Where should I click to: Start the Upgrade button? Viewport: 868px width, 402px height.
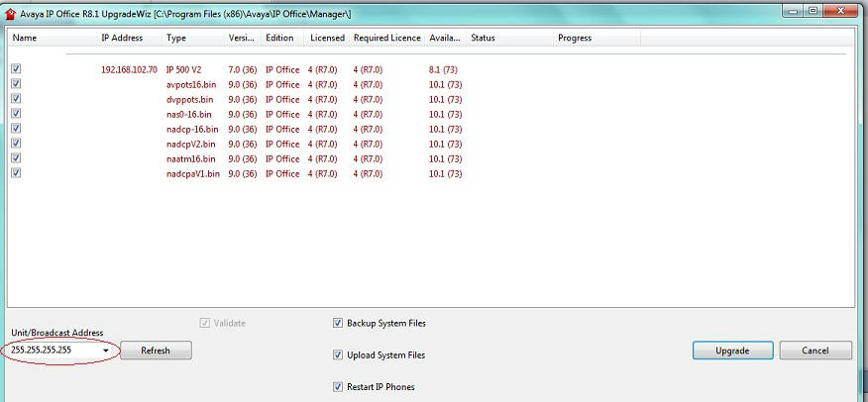732,351
